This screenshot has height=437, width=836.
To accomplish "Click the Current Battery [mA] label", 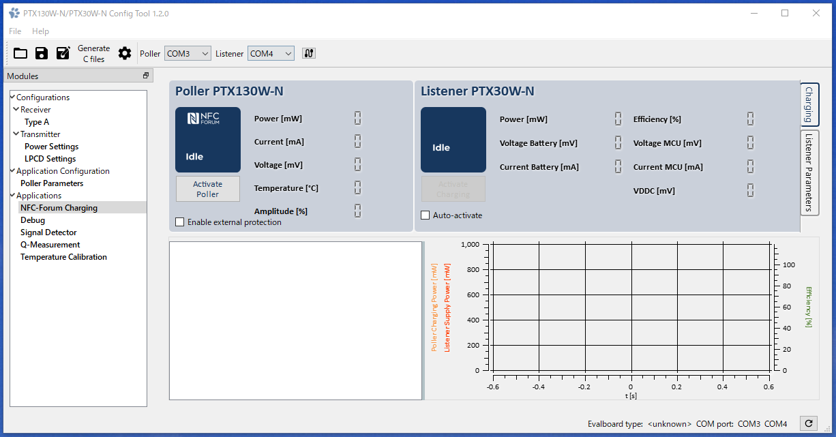I will coord(539,167).
